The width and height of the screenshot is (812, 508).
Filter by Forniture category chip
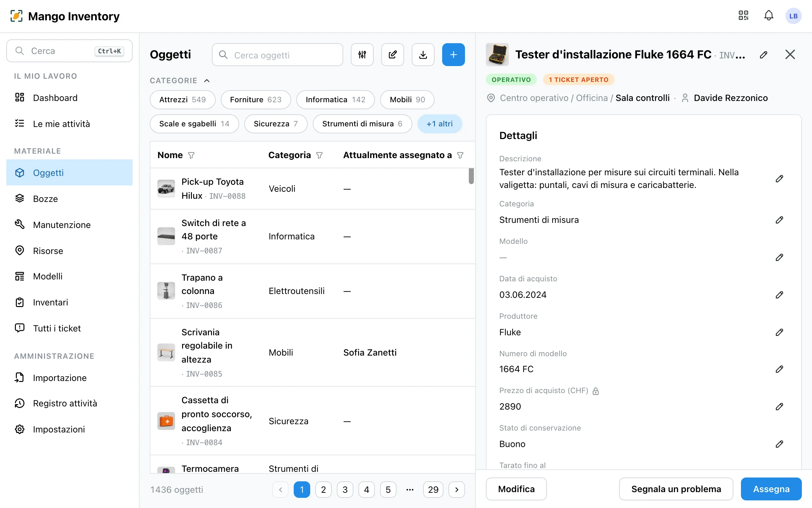pos(256,99)
